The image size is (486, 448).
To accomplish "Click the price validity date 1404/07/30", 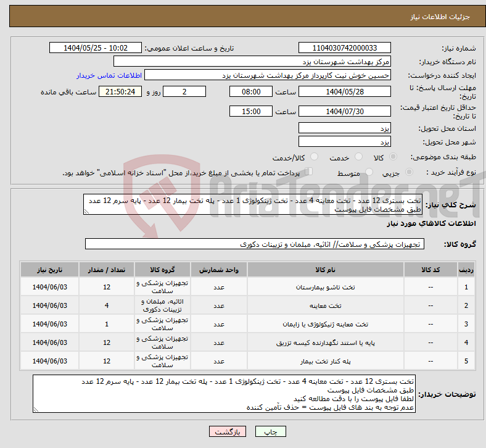I will pyautogui.click(x=344, y=111).
